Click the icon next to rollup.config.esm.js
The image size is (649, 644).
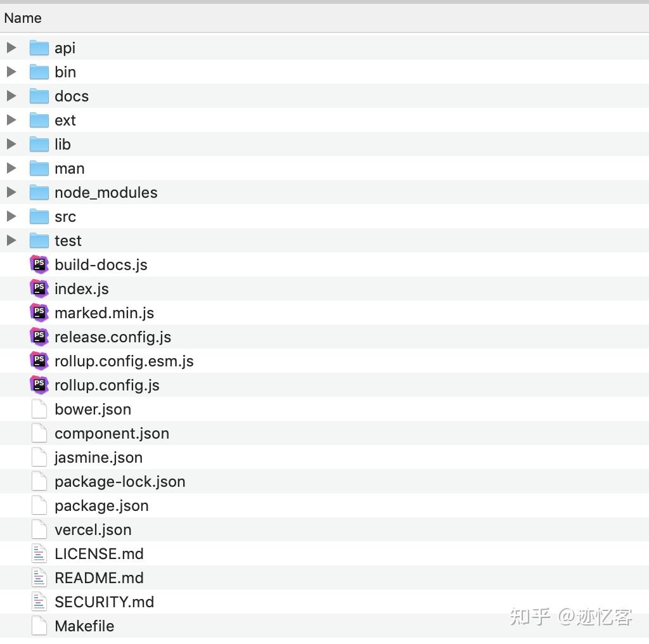(39, 361)
